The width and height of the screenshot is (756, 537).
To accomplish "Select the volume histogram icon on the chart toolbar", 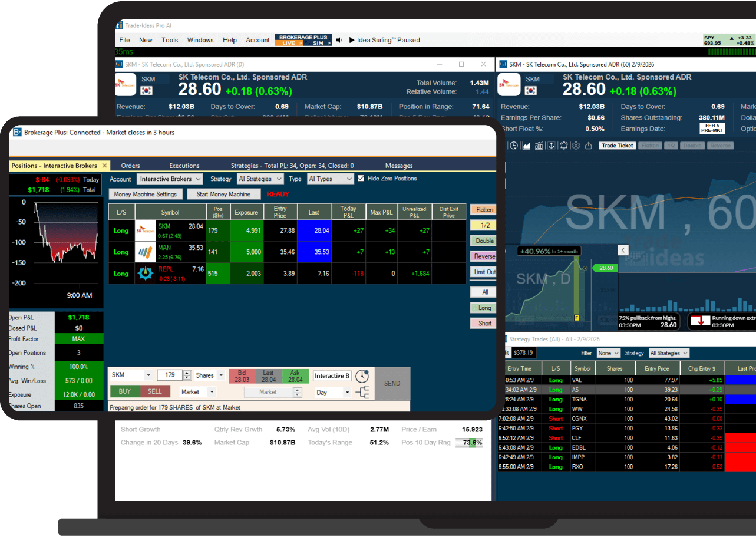I will (539, 146).
